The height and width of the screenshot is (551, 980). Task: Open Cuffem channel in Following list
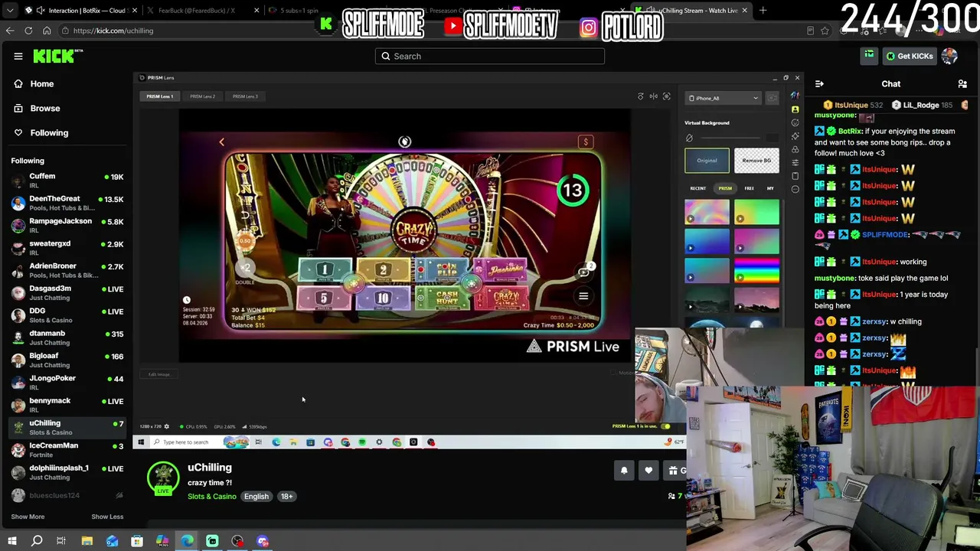67,181
